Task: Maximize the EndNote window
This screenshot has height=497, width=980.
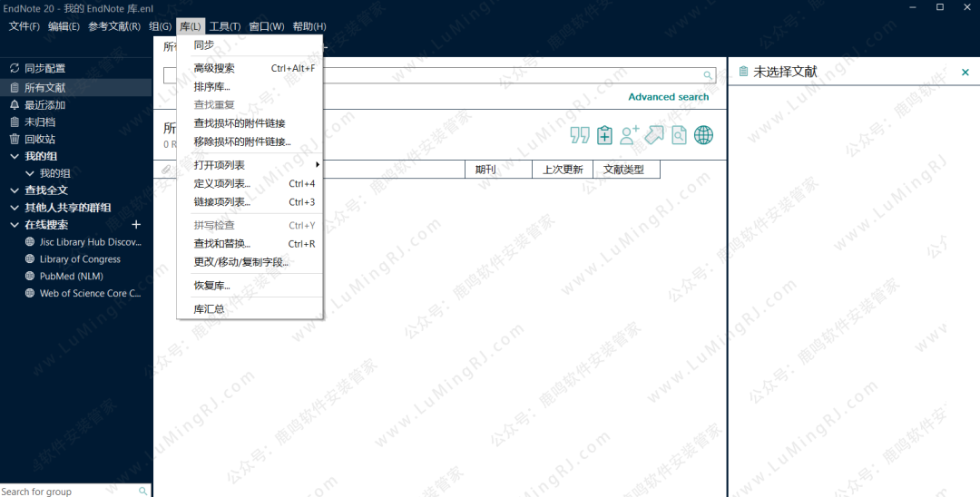Action: pos(940,7)
